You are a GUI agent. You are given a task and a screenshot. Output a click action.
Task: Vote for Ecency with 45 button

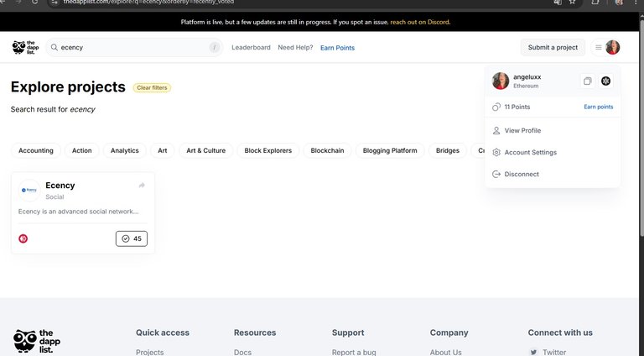click(132, 238)
